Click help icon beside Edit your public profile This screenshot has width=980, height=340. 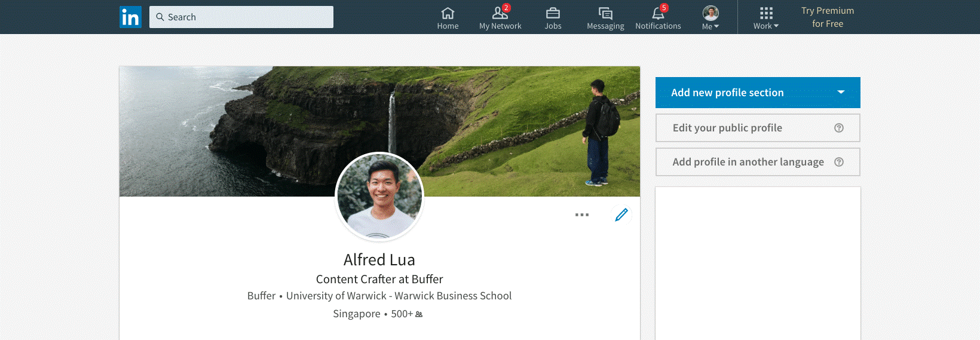click(x=839, y=128)
